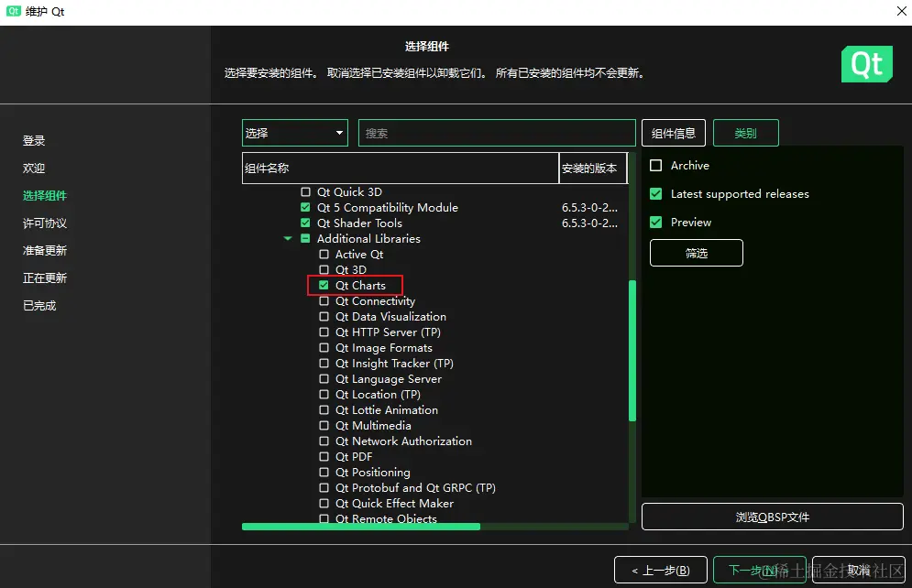Switch to the 类别 tab
Screen dimensions: 912x588
coord(746,133)
